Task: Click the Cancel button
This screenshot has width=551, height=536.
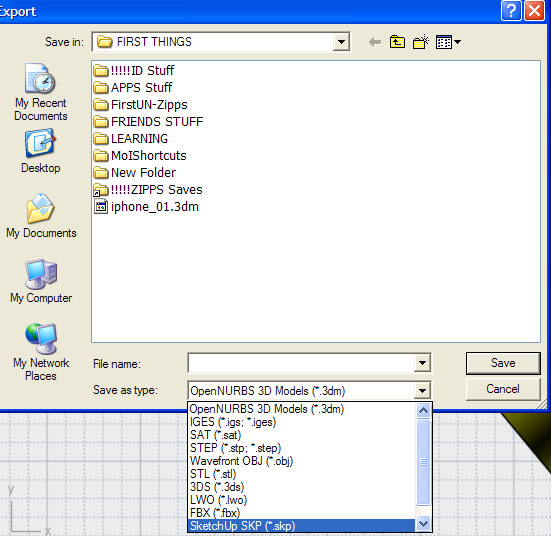Action: pyautogui.click(x=503, y=389)
